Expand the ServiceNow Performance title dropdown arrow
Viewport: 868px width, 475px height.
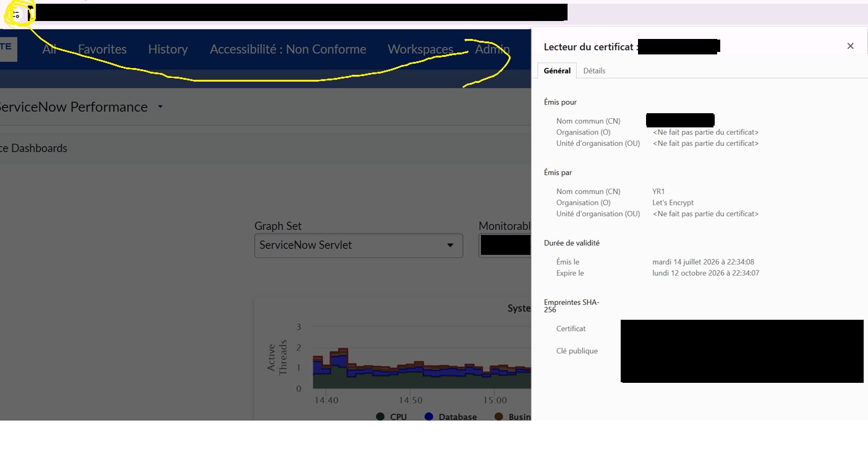(160, 106)
